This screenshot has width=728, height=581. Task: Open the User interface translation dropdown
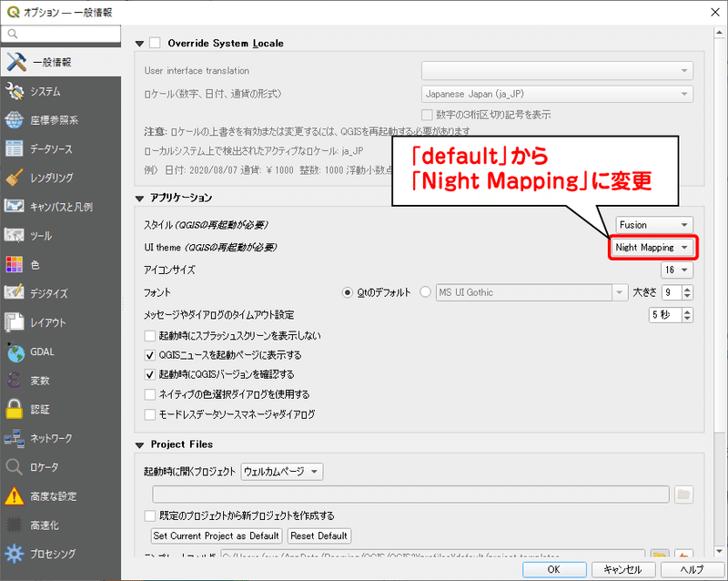557,71
